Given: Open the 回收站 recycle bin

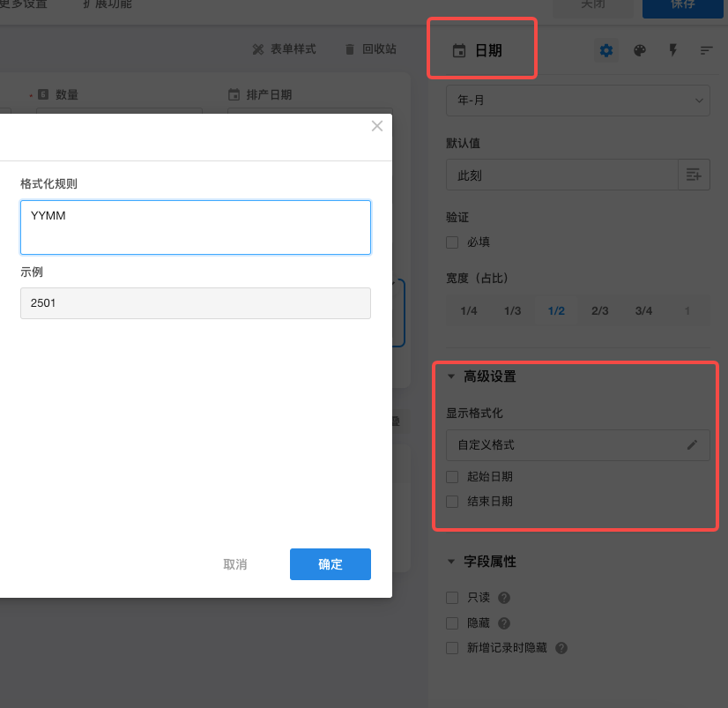Looking at the screenshot, I should tap(370, 49).
